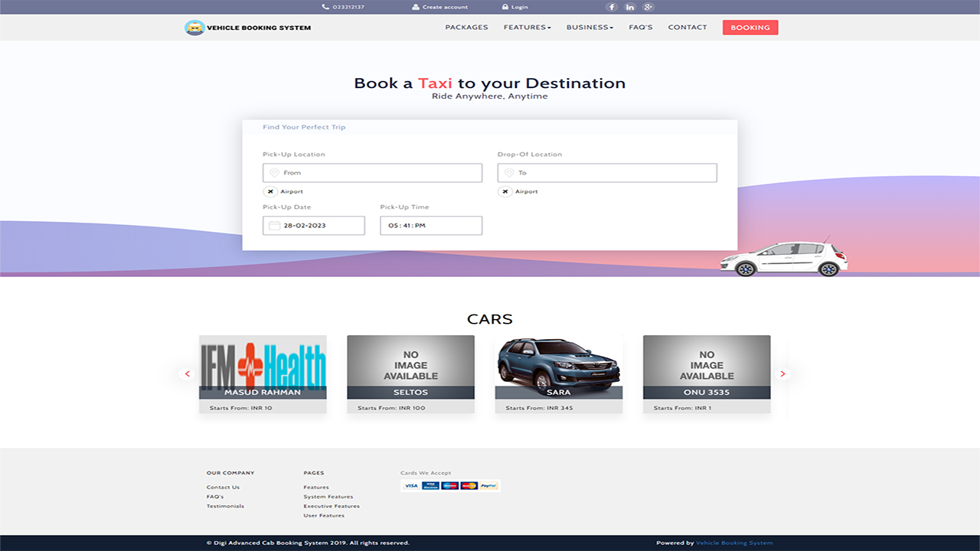Image resolution: width=980 pixels, height=551 pixels.
Task: Open the Testimonials link in the footer
Action: coord(224,506)
